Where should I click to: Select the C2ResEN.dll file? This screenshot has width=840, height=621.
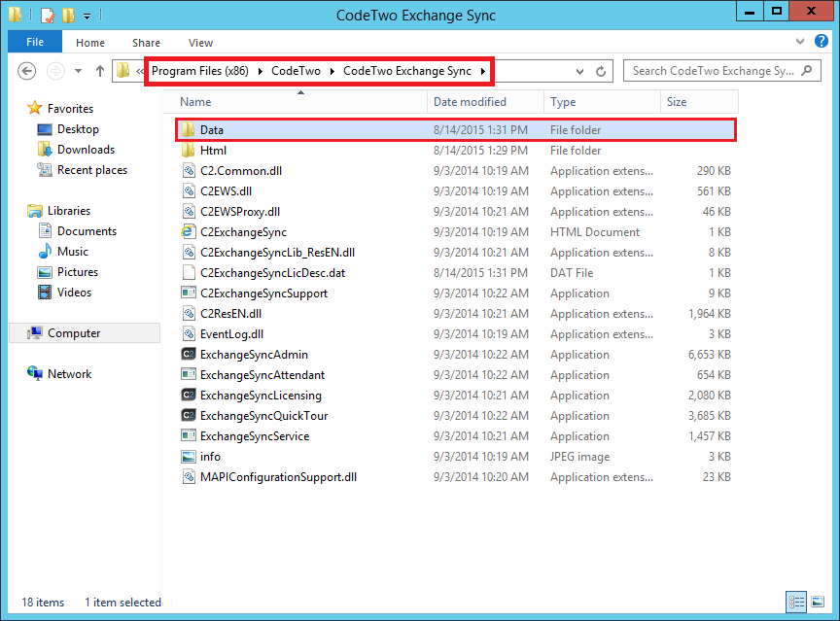[230, 313]
